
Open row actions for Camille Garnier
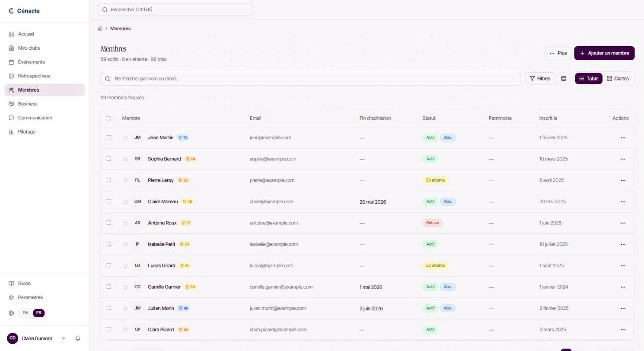click(x=623, y=287)
